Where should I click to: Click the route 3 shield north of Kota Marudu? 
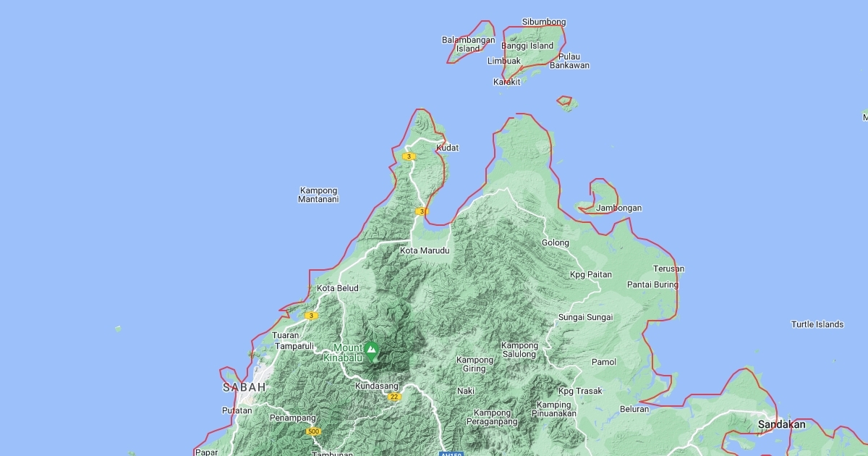pos(421,211)
